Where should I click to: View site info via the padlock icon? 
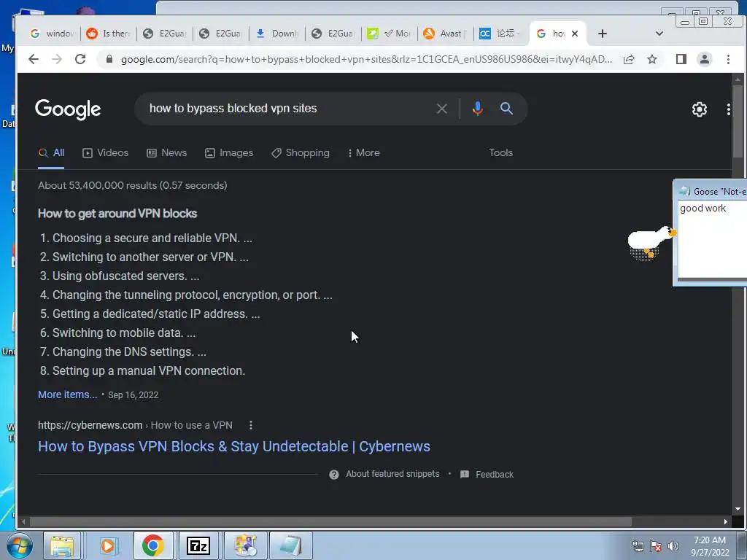pyautogui.click(x=109, y=59)
